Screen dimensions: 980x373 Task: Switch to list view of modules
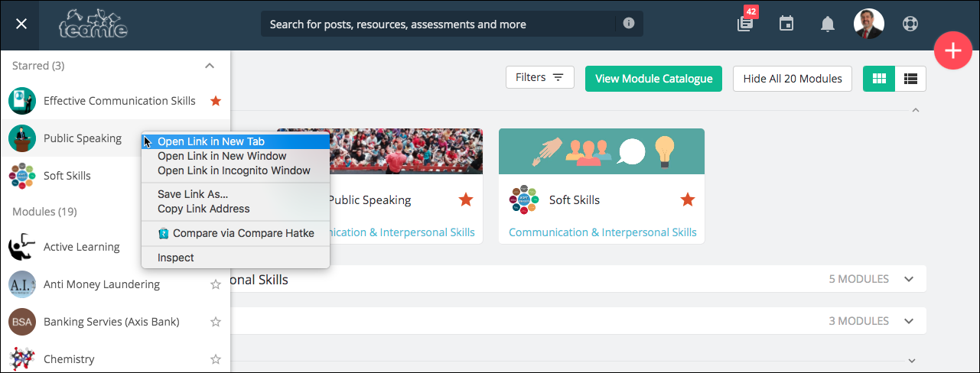[910, 78]
